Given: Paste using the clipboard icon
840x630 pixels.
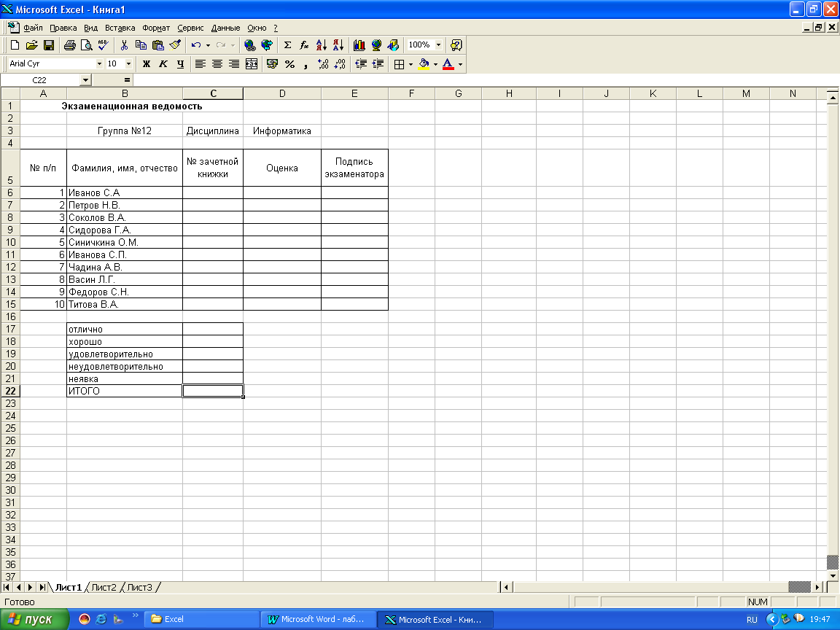Looking at the screenshot, I should [158, 45].
